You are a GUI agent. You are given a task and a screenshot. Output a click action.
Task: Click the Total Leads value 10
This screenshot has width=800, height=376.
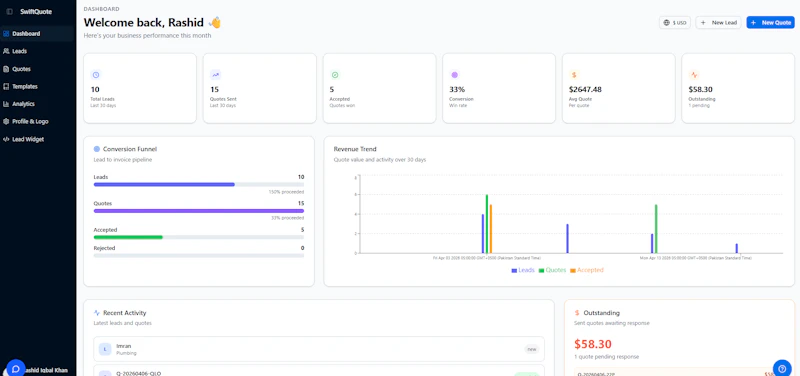[95, 89]
